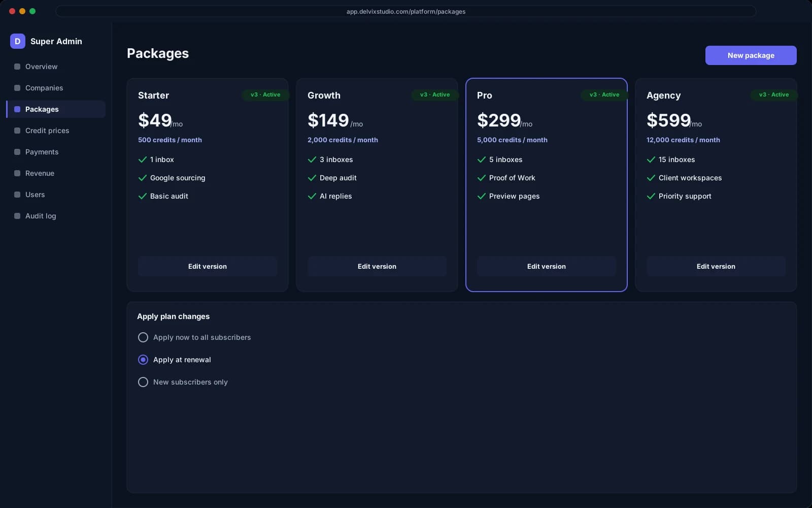Click the 1 inbox checkmark icon
This screenshot has width=812, height=508.
pos(143,160)
